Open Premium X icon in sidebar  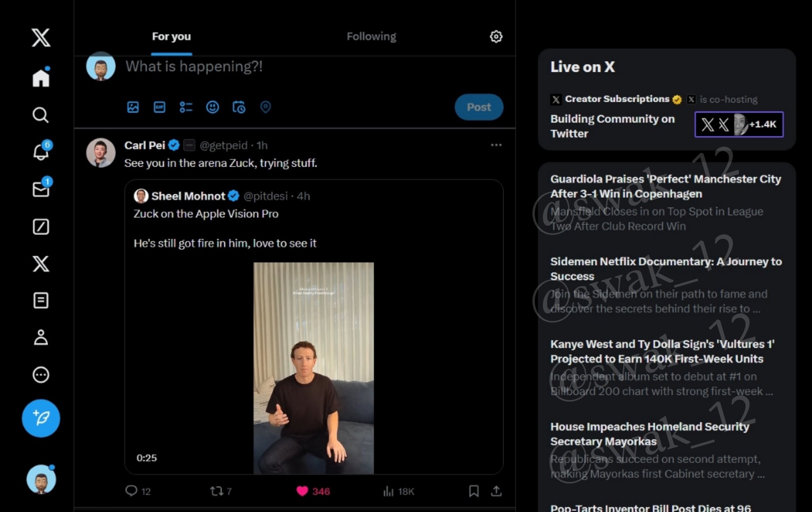[41, 264]
